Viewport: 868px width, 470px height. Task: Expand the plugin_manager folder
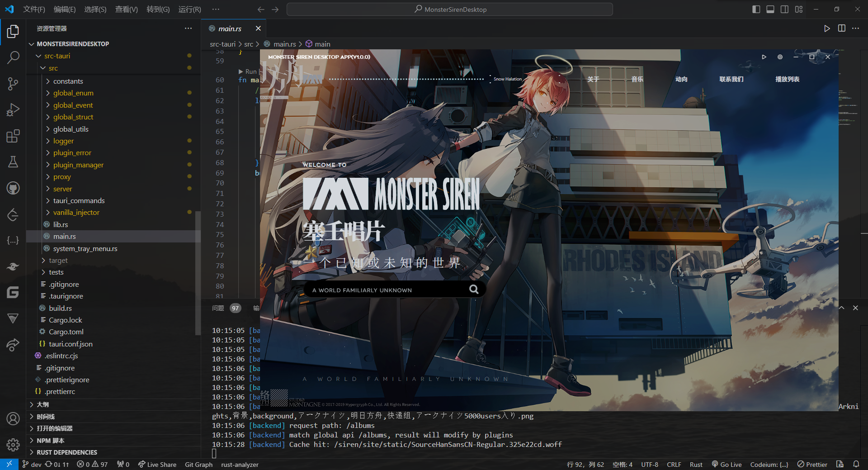pyautogui.click(x=78, y=165)
